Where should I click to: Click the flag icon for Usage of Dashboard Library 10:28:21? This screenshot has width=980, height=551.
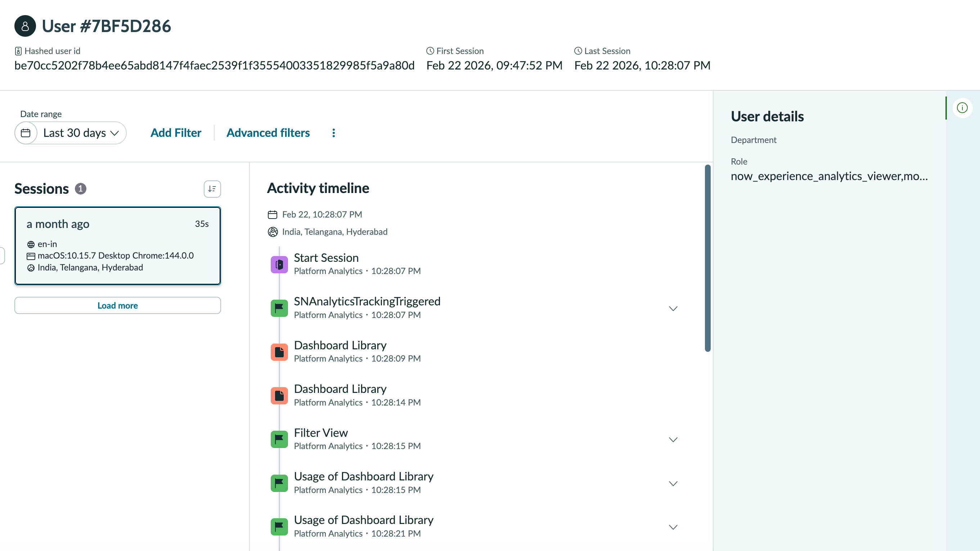click(279, 527)
